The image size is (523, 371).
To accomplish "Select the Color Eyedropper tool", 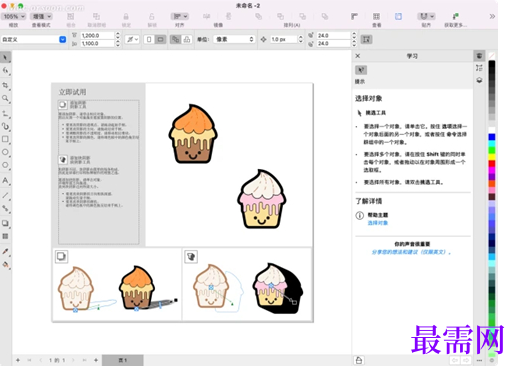I will click(5, 251).
